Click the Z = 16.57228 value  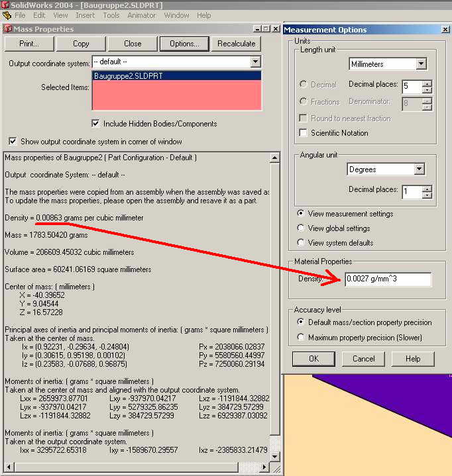point(41,312)
